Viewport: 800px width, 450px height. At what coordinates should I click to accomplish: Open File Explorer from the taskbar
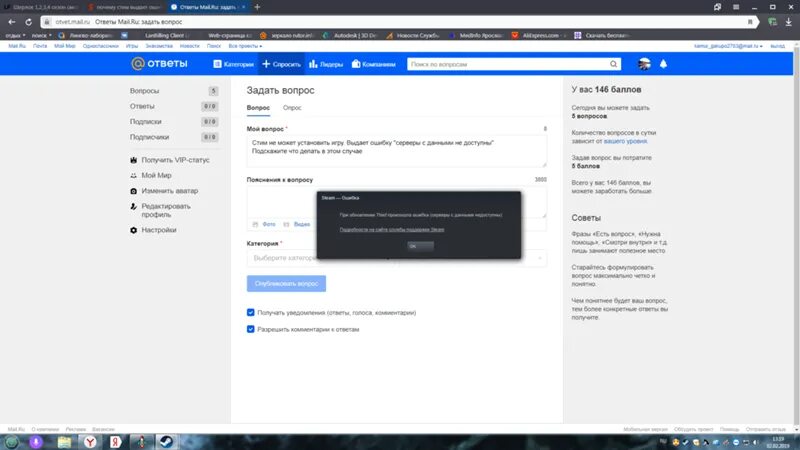(64, 442)
